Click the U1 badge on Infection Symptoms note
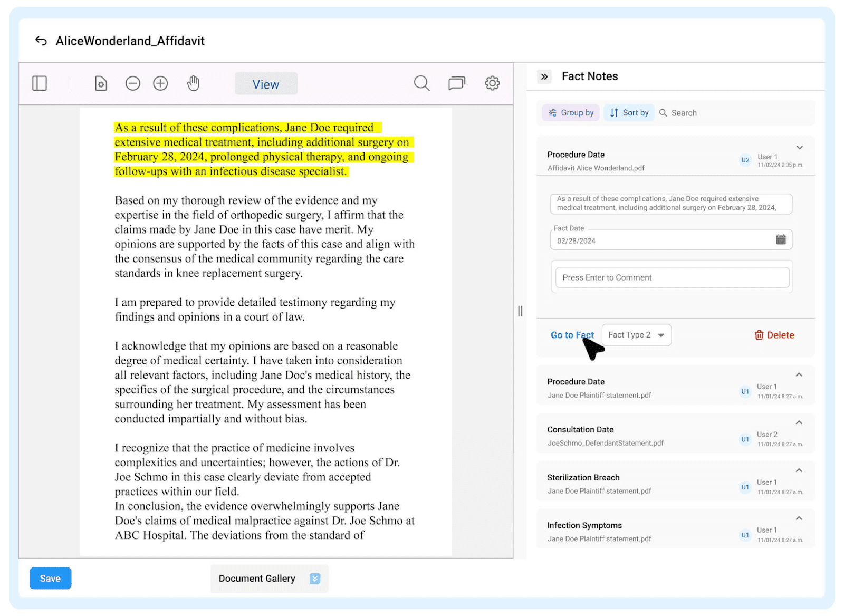Screen dimensions: 844x616 pyautogui.click(x=745, y=535)
